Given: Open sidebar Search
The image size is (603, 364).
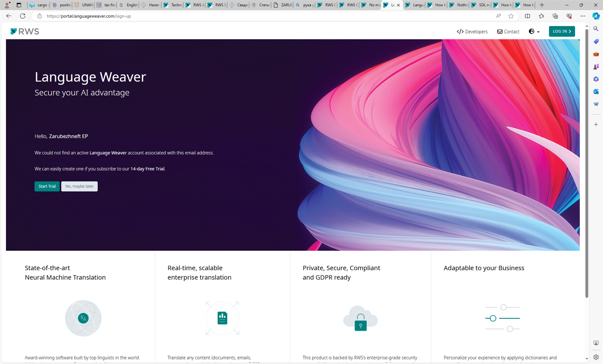Looking at the screenshot, I should (x=596, y=29).
